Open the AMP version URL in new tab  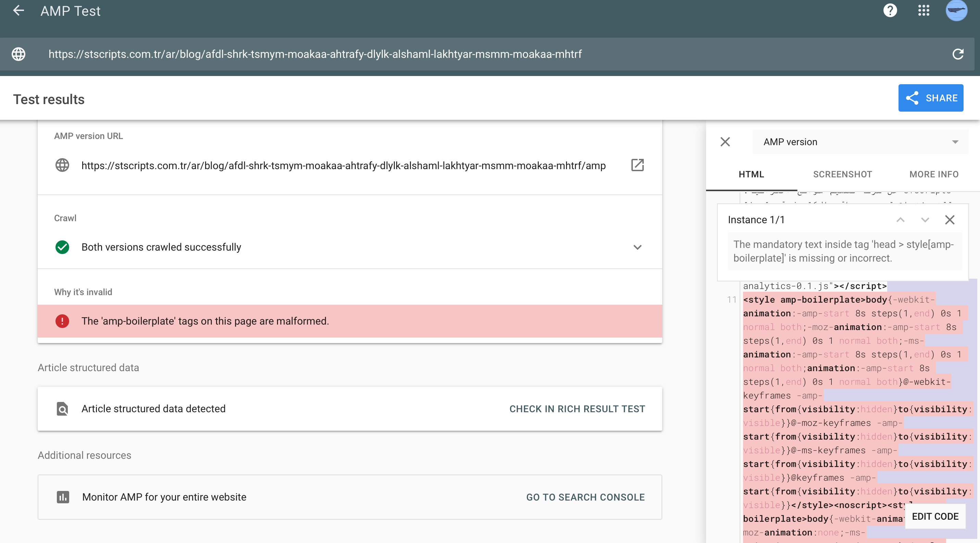637,165
